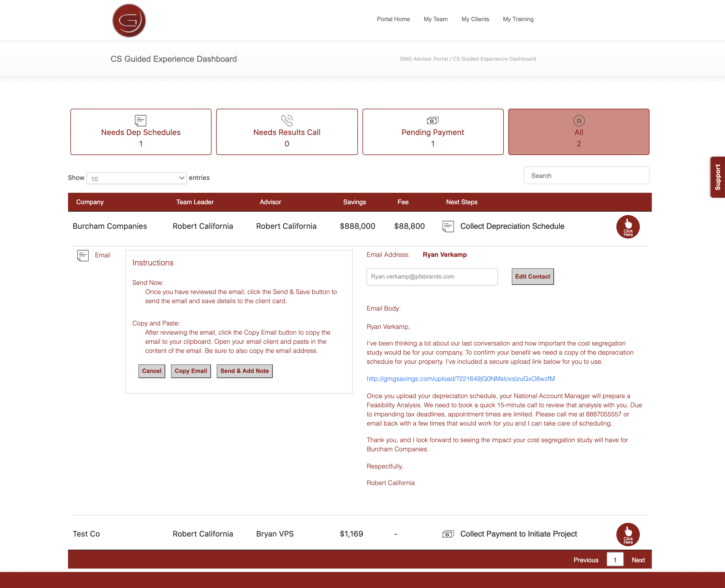Click the payment icon beside Collect Payment
The height and width of the screenshot is (588, 725).
(x=448, y=534)
